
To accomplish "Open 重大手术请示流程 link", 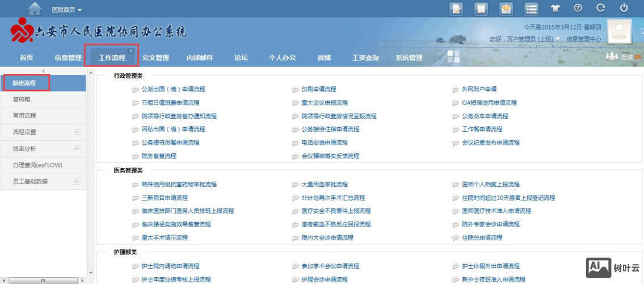I will (165, 237).
